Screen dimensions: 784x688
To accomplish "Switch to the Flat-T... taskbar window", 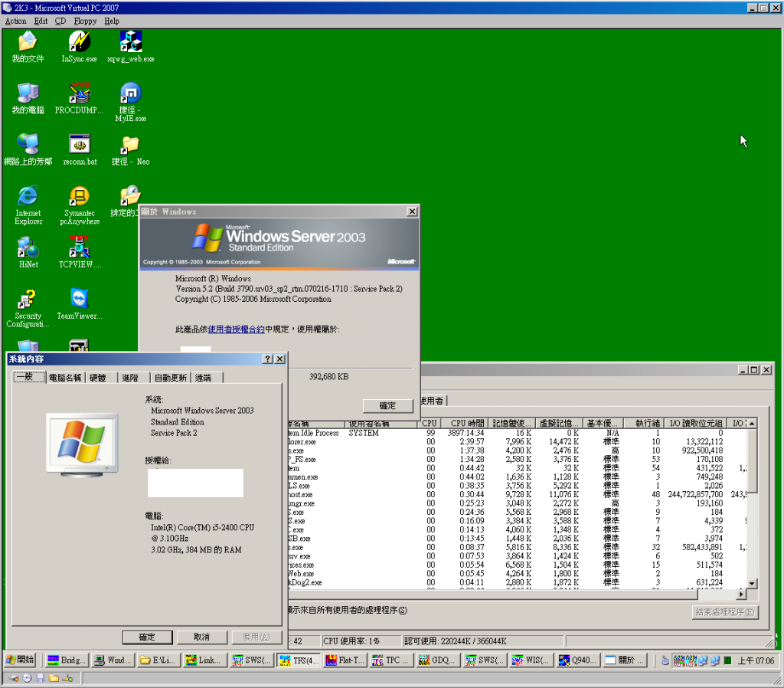I will (x=345, y=660).
